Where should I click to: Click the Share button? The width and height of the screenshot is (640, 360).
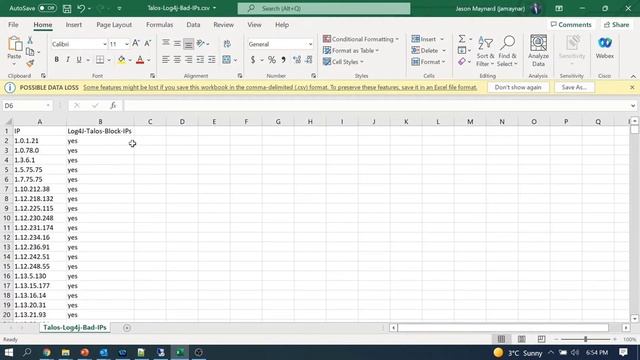617,25
